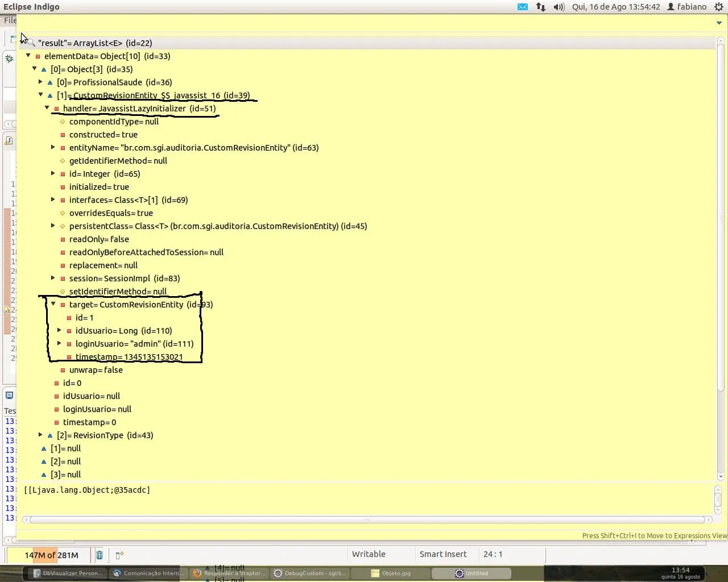Click field icon beside timestamp=0
The image size is (728, 582).
click(57, 422)
